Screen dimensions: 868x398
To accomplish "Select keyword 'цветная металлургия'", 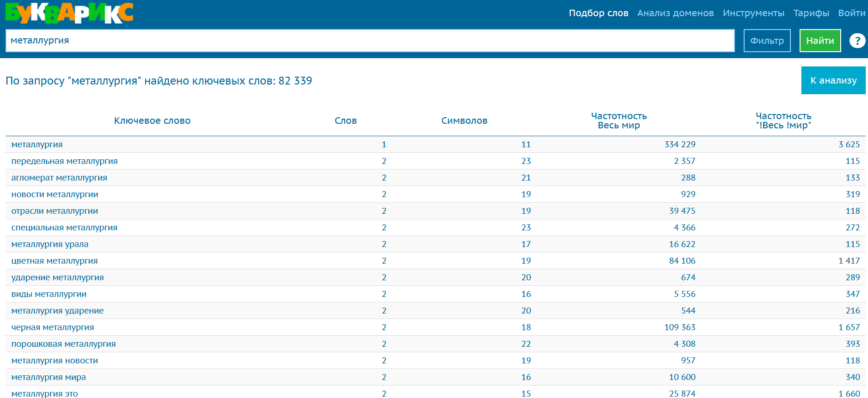I will click(55, 261).
